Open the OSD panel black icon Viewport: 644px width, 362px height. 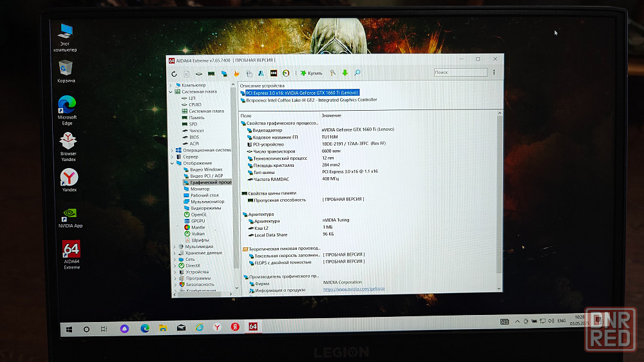click(x=274, y=73)
